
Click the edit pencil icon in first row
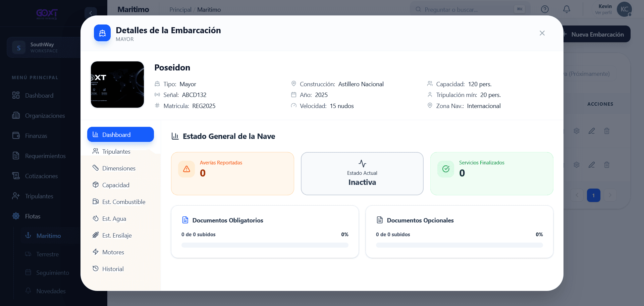click(x=592, y=131)
